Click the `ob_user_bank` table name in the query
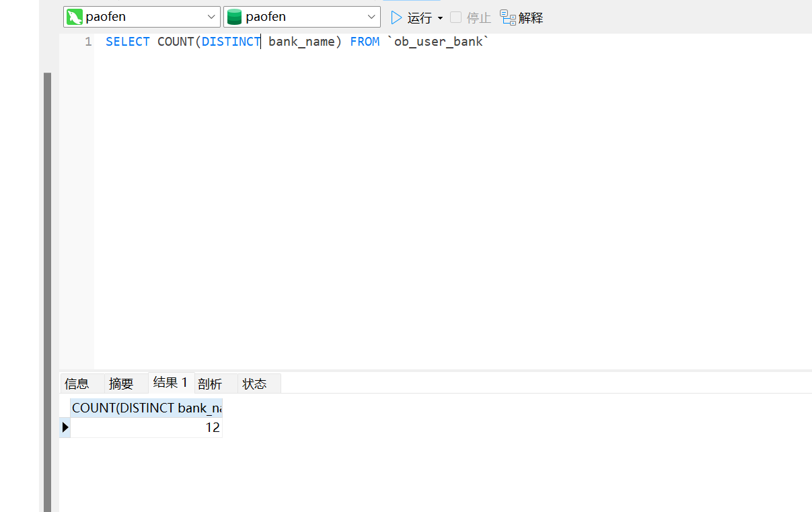Viewport: 812px width, 512px height. (x=438, y=42)
